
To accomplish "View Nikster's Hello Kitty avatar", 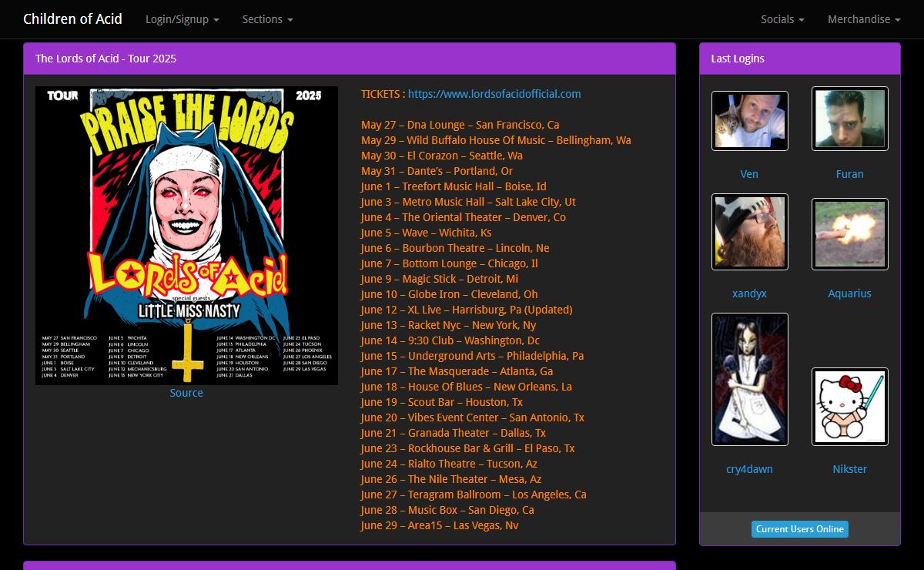I will (850, 407).
